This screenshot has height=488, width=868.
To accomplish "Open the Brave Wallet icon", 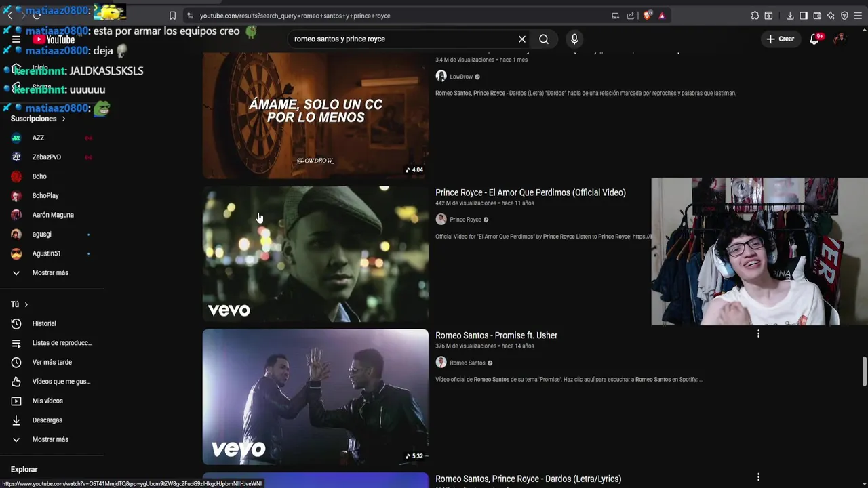I will [x=817, y=16].
